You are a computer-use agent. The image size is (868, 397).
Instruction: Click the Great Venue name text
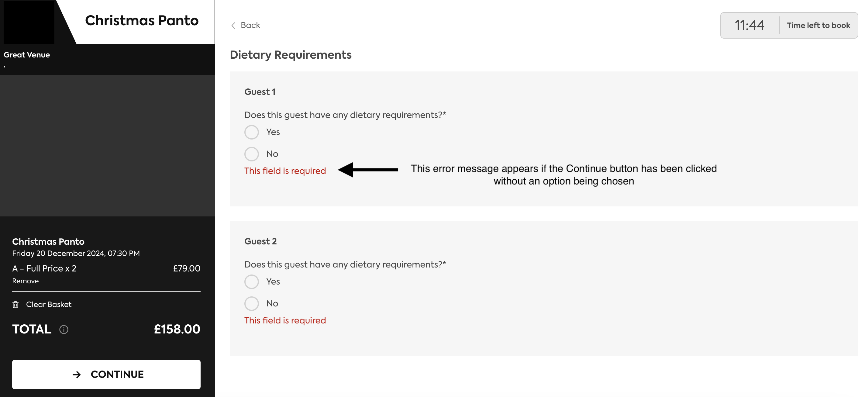(27, 55)
